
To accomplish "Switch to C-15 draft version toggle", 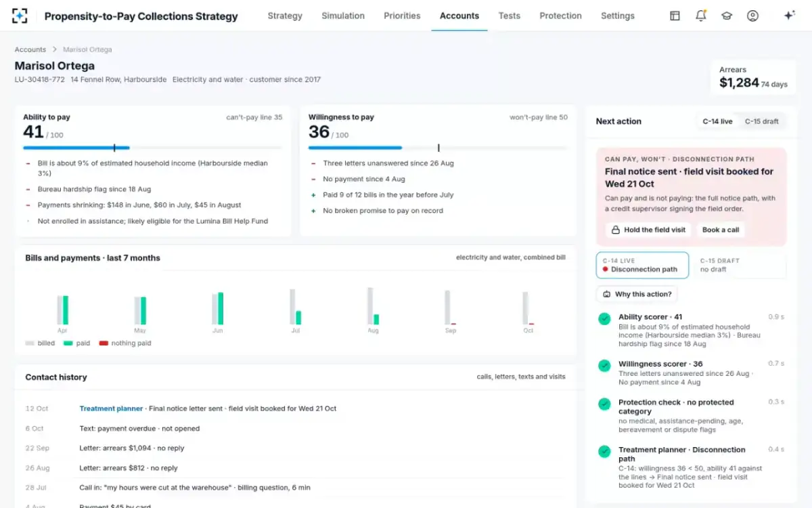I will click(x=762, y=121).
